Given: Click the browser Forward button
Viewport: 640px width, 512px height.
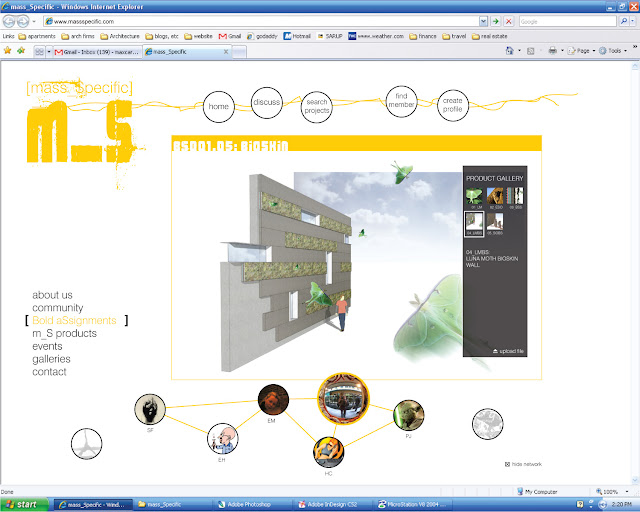Looking at the screenshot, I should 23,21.
